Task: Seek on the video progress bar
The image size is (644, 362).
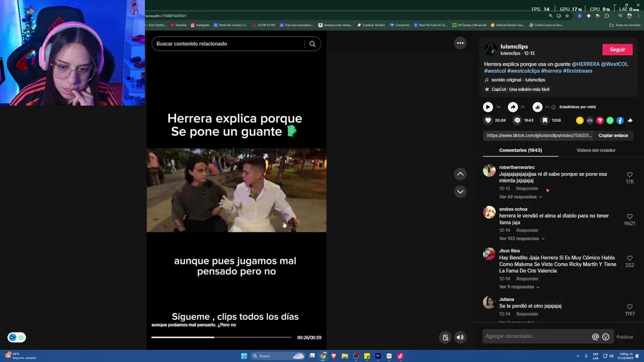Action: point(221,337)
